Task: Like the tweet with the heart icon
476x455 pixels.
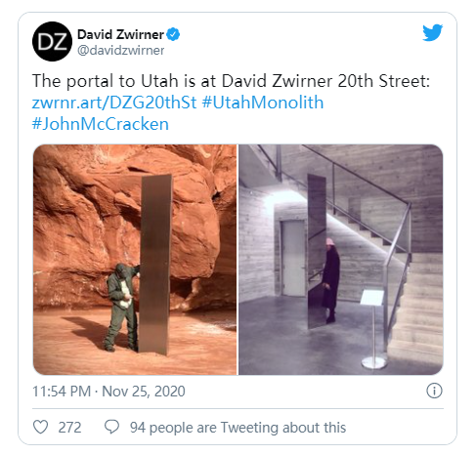Action: coord(41,427)
